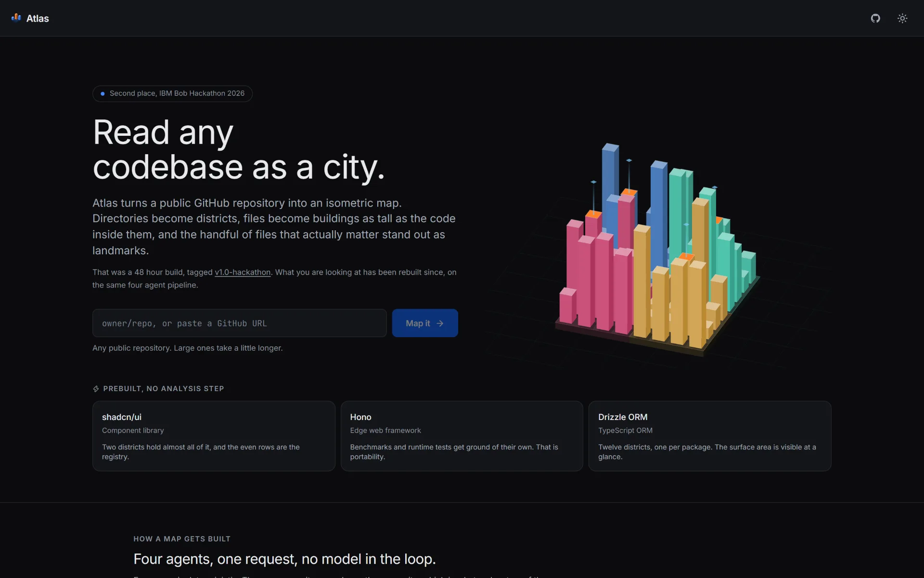Click "Any public repository. Large ones take a little longer."

coord(187,348)
